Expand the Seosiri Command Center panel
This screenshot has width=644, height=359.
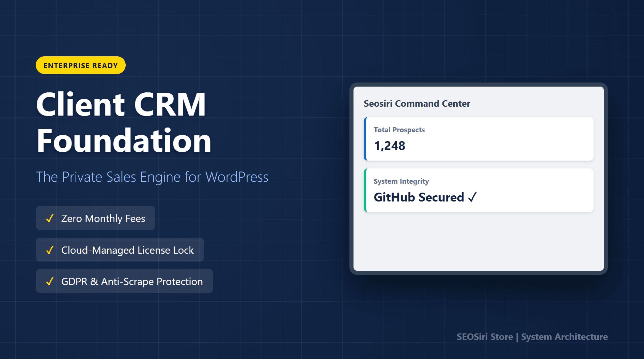tap(478, 239)
